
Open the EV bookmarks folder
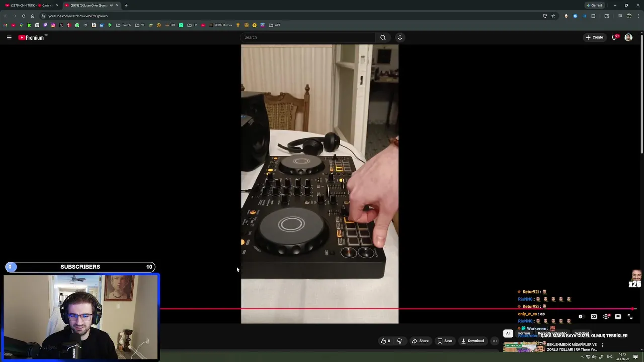193,25
